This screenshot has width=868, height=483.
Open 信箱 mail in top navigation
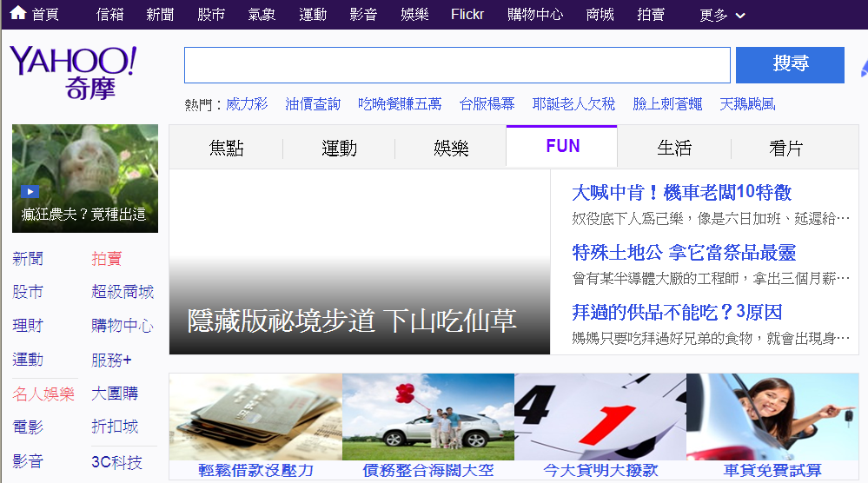pos(109,15)
